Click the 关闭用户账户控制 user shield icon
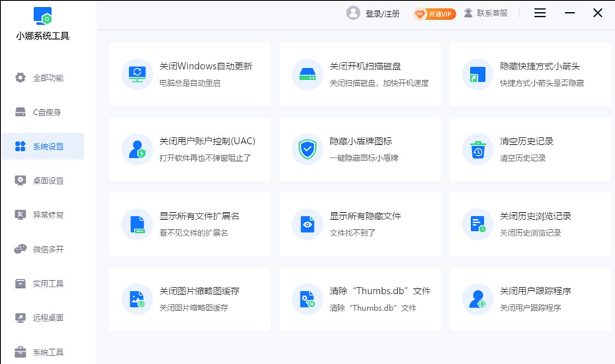The height and width of the screenshot is (364, 615). tap(137, 149)
